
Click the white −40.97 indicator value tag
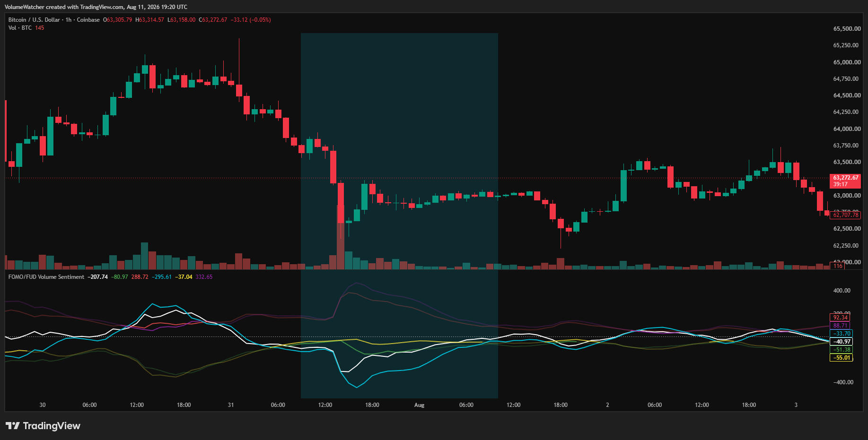click(x=842, y=342)
